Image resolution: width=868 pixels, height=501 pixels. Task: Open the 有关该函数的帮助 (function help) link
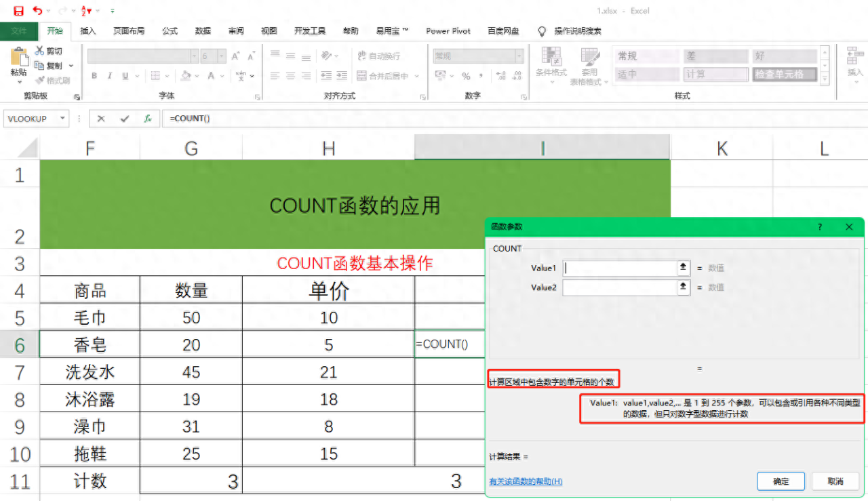pyautogui.click(x=526, y=481)
